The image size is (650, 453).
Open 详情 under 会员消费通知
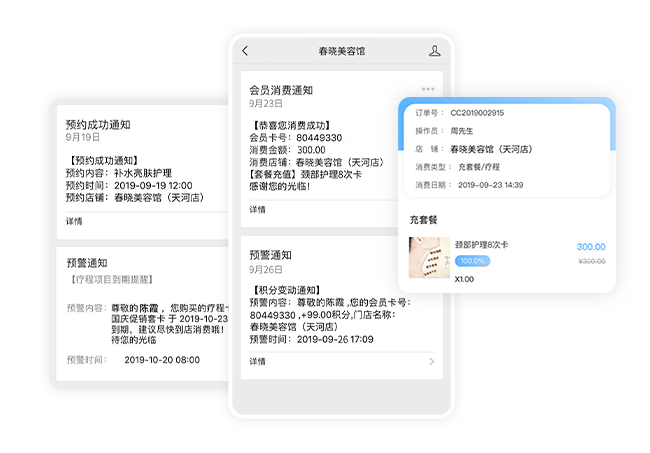[258, 210]
